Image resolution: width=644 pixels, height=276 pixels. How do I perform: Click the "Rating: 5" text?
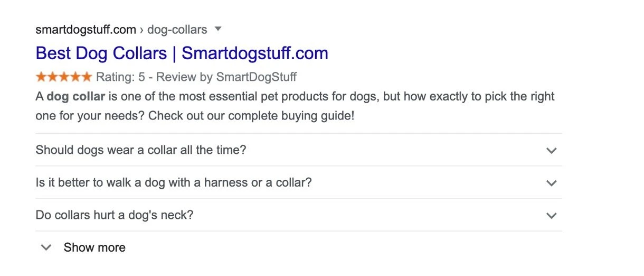pyautogui.click(x=120, y=77)
